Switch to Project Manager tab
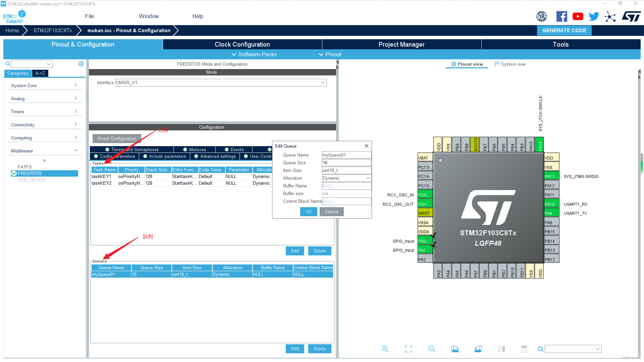This screenshot has width=644, height=362. click(401, 44)
